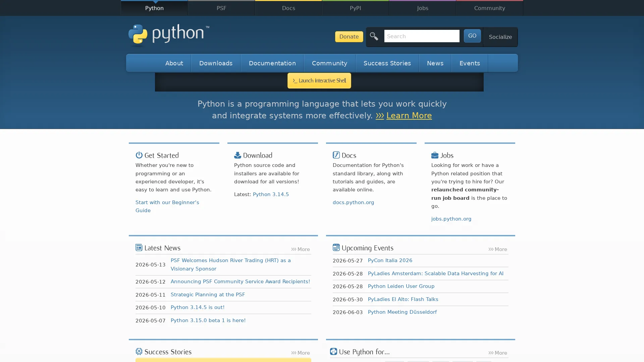Open the About menu
Image resolution: width=644 pixels, height=362 pixels.
pos(174,63)
